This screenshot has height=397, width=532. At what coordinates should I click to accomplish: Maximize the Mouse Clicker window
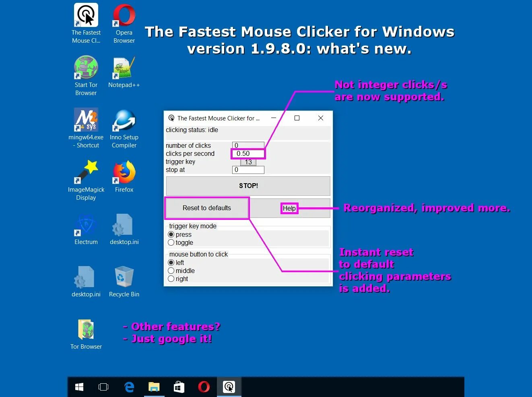[x=297, y=118]
